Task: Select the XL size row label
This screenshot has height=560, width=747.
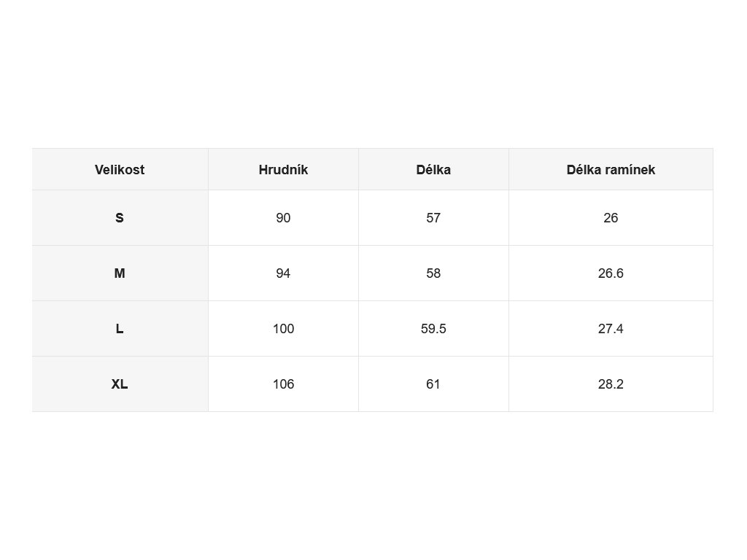Action: point(120,384)
